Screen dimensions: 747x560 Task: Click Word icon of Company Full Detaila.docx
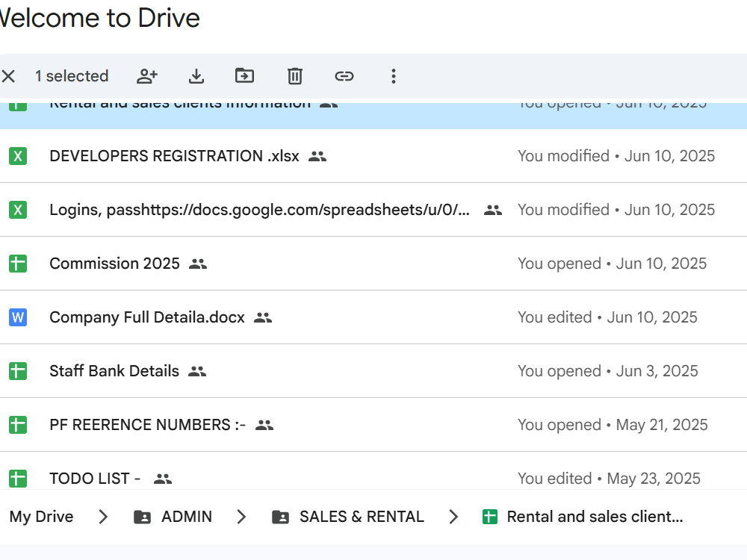18,317
